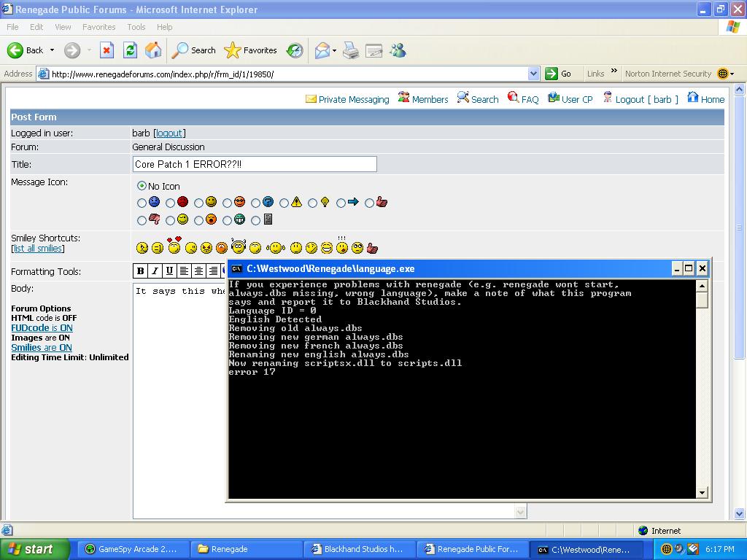
Task: Select the warning triangle message icon radio
Action: tap(285, 203)
